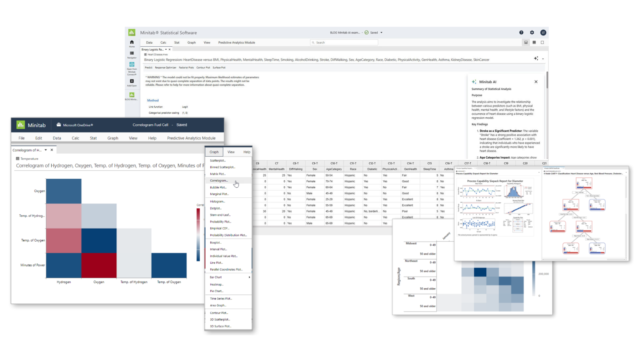Viewport: 644px width, 362px height.
Task: Open the File menu
Action: [x=21, y=138]
